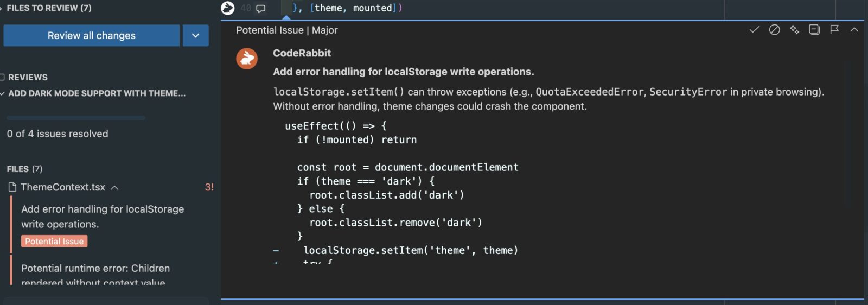
Task: Collapse the ThemeContext.tsx issues list
Action: click(114, 188)
